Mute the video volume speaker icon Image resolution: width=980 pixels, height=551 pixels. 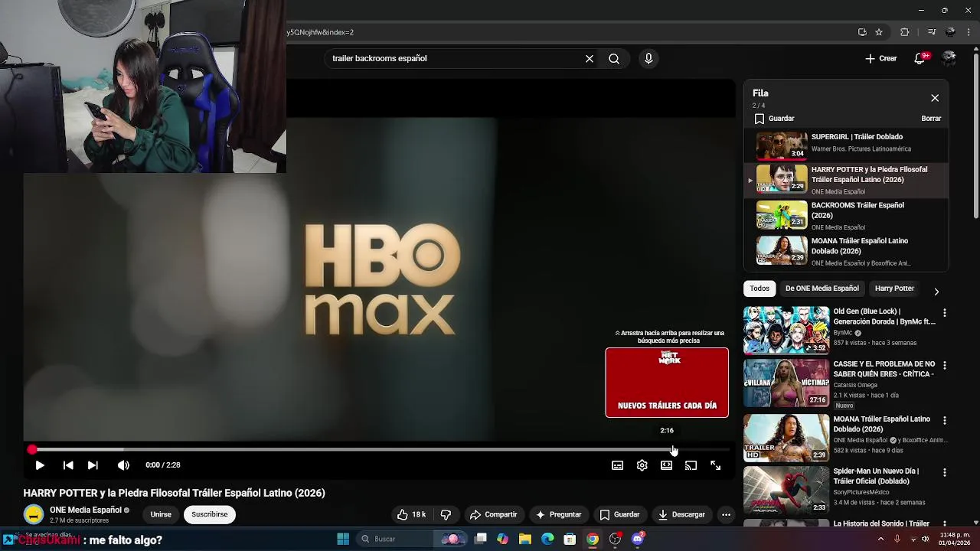123,465
